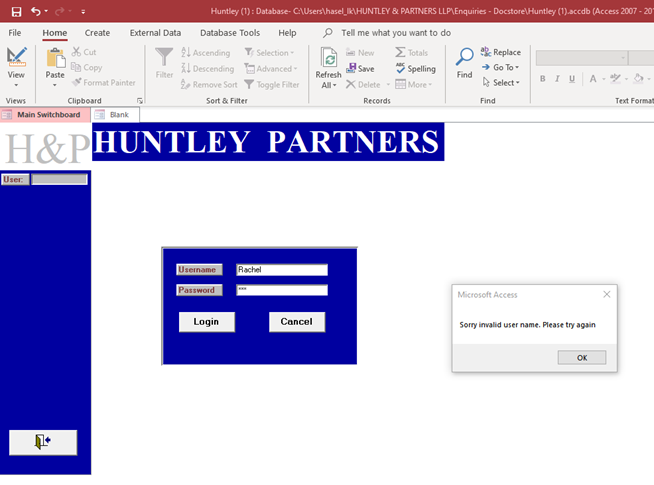The image size is (654, 485).
Task: Click Tell me what you want to do
Action: click(396, 33)
